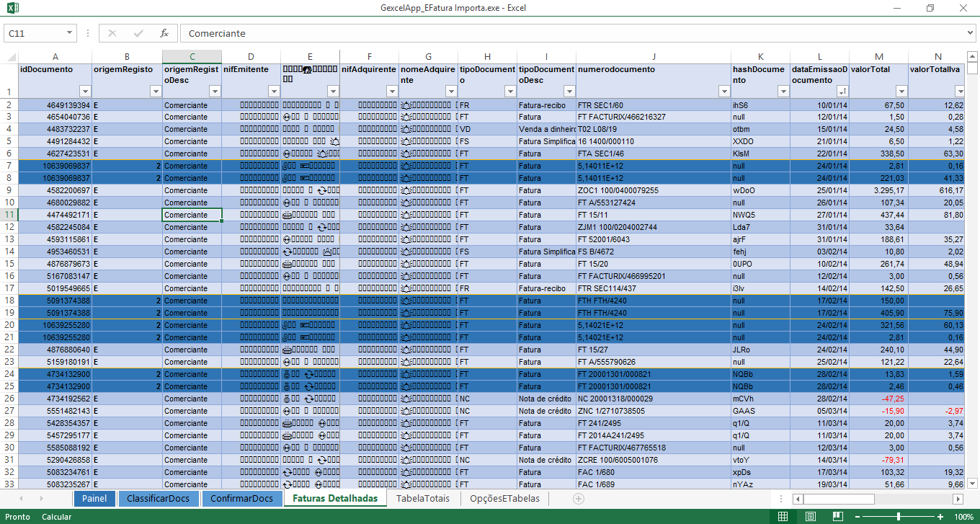980x524 pixels.
Task: Click the Insert Function fx icon
Action: pyautogui.click(x=164, y=33)
